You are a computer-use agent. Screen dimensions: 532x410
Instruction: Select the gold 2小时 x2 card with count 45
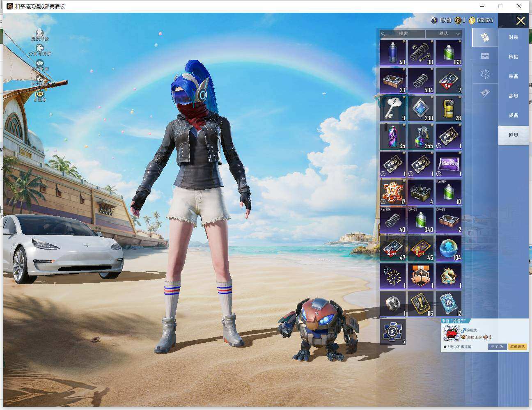421,248
